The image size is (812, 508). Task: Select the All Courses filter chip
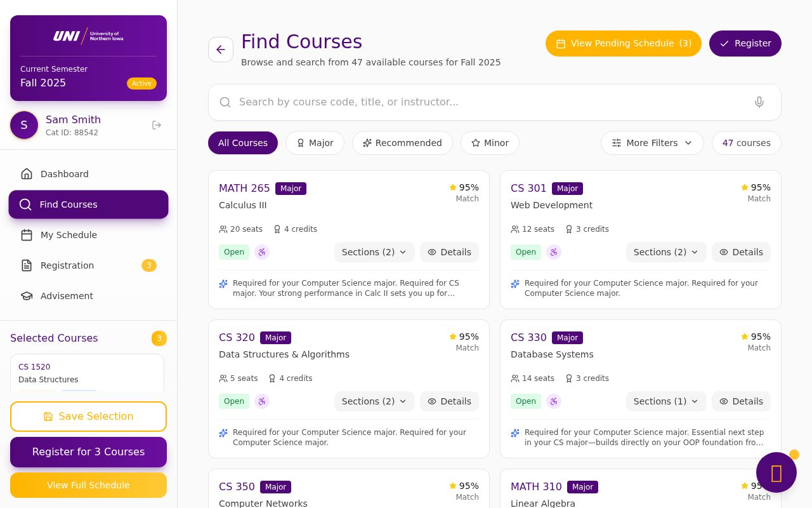coord(243,143)
